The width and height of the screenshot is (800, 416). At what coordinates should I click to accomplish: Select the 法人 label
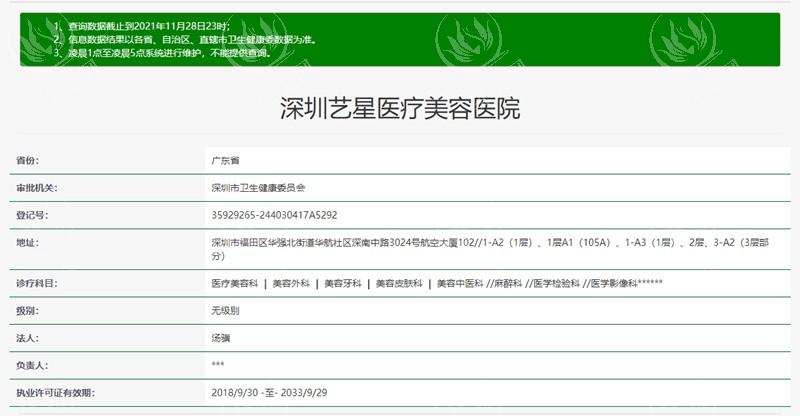point(27,338)
